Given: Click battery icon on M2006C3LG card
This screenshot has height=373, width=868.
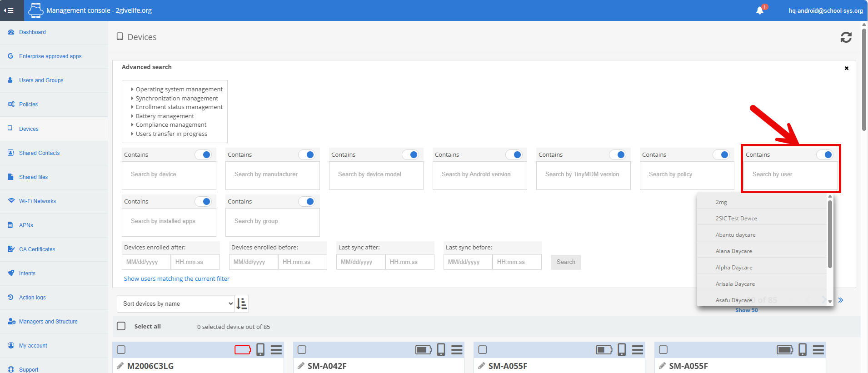Looking at the screenshot, I should [243, 350].
